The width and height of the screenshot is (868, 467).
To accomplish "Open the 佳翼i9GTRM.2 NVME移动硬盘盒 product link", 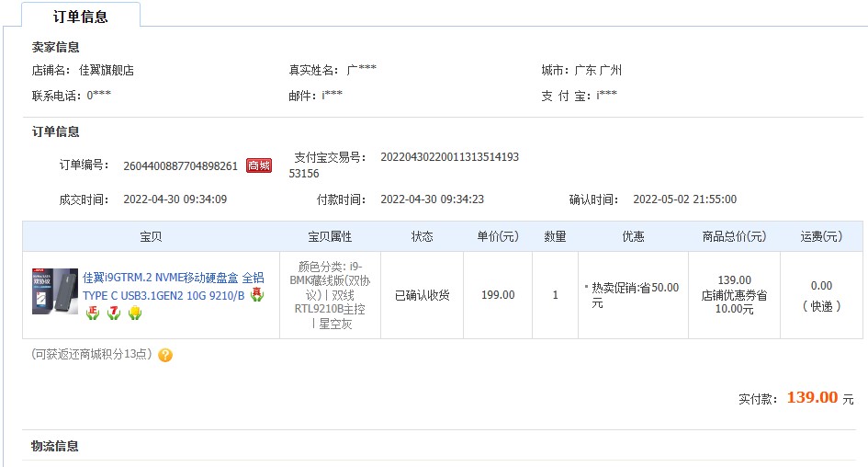I will click(174, 287).
